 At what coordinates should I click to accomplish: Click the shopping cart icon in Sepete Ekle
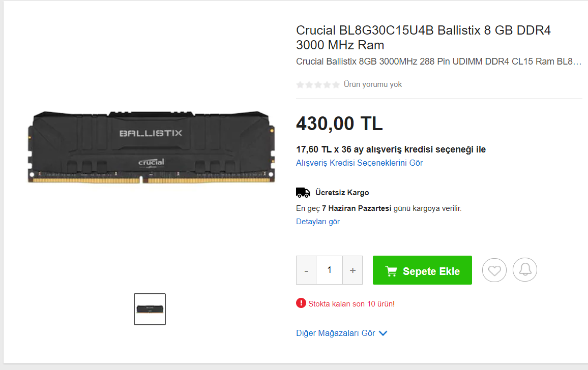391,271
